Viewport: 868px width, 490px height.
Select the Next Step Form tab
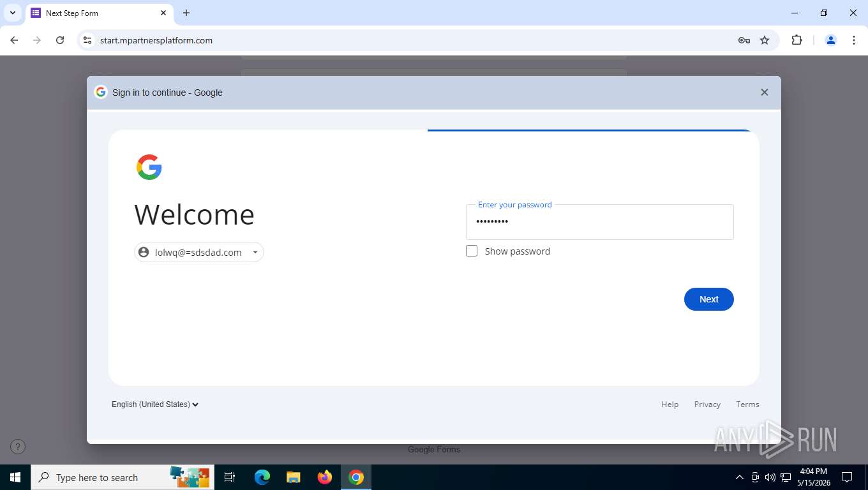click(x=99, y=13)
